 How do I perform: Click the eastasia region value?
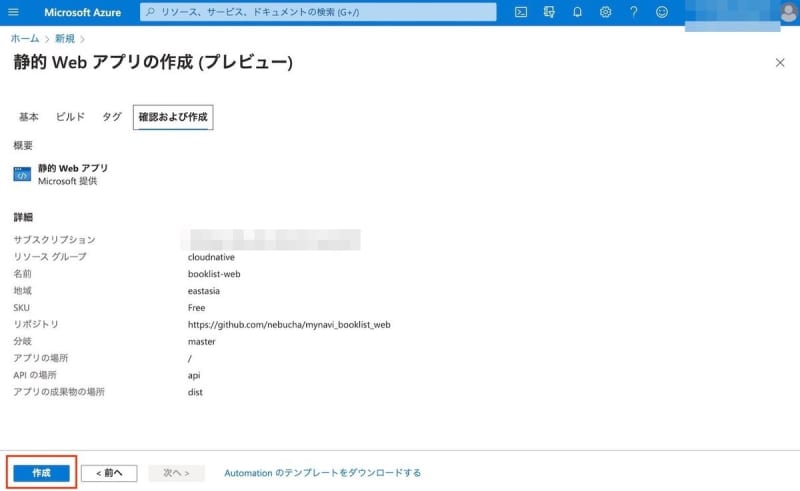[204, 291]
